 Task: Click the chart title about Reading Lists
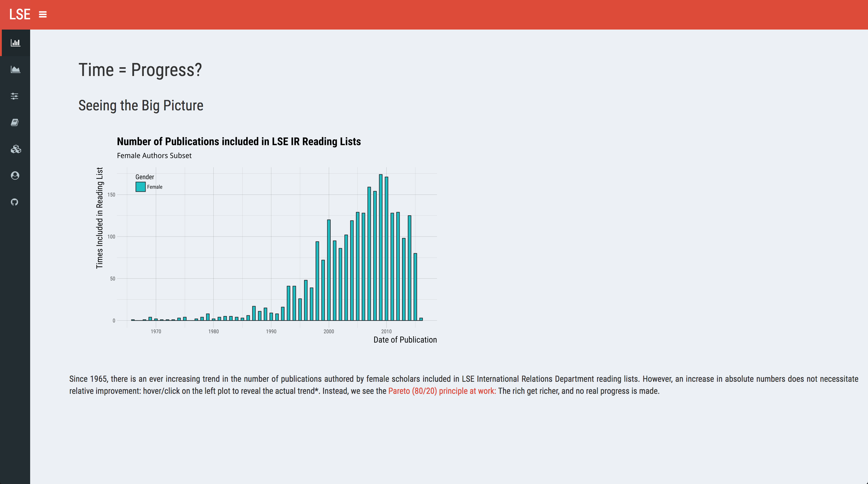pyautogui.click(x=239, y=141)
